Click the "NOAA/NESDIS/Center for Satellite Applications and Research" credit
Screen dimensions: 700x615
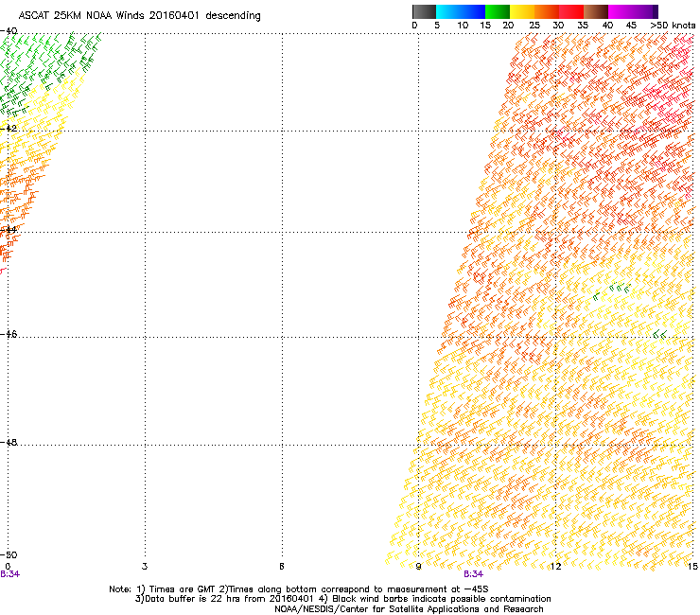(x=409, y=609)
